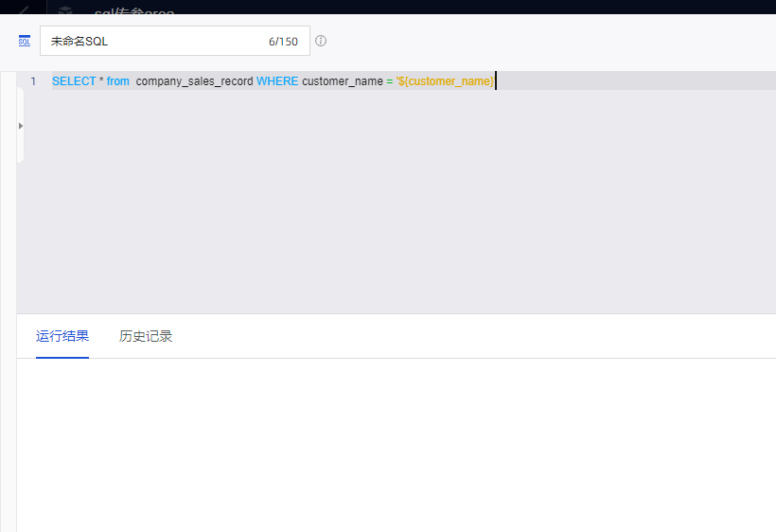776x532 pixels.
Task: Open the 历史记录 tab
Action: click(146, 336)
